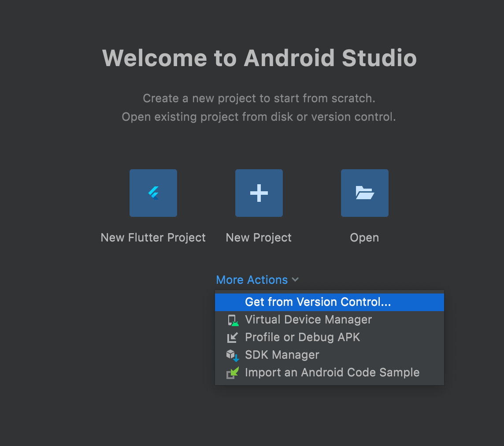Choose Profile or Debug APK menu item
This screenshot has height=446, width=504.
(x=330, y=337)
